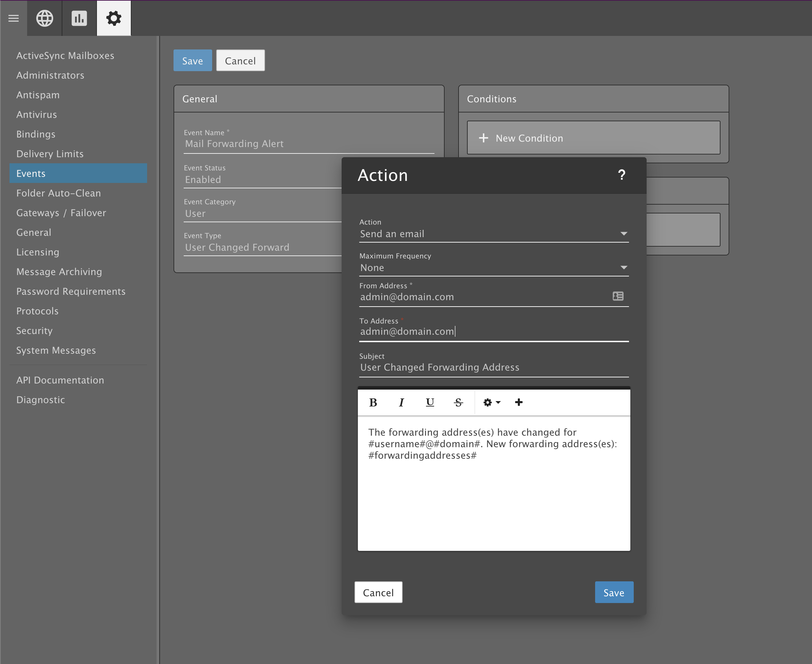Click Save button in the Action dialog

[x=613, y=593]
